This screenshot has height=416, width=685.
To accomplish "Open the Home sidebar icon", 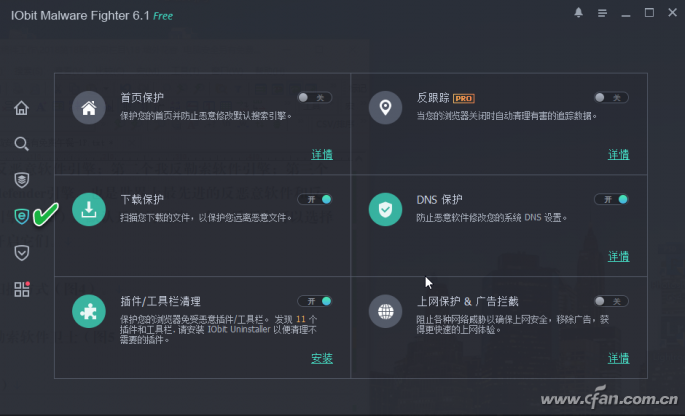I will [21, 107].
